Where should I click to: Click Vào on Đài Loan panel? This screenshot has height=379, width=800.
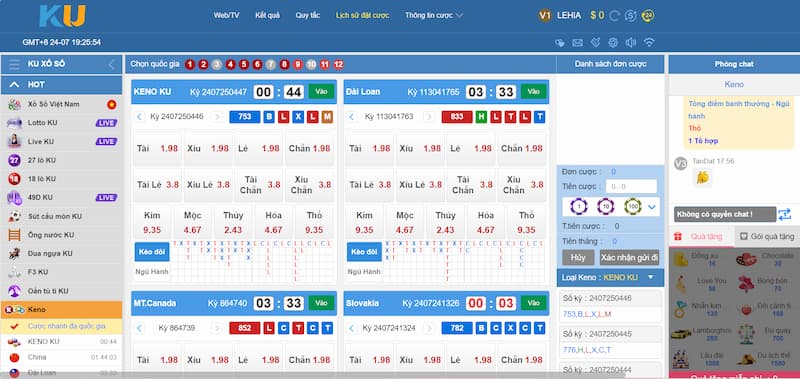(534, 91)
